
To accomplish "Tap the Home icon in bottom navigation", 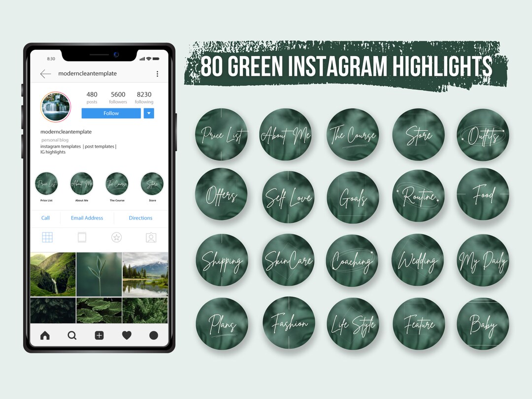I will pyautogui.click(x=45, y=335).
